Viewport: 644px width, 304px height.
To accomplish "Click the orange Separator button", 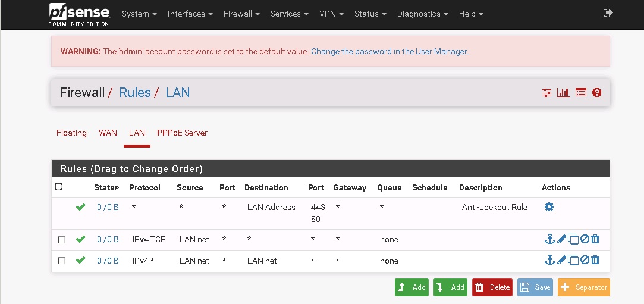I will point(583,287).
